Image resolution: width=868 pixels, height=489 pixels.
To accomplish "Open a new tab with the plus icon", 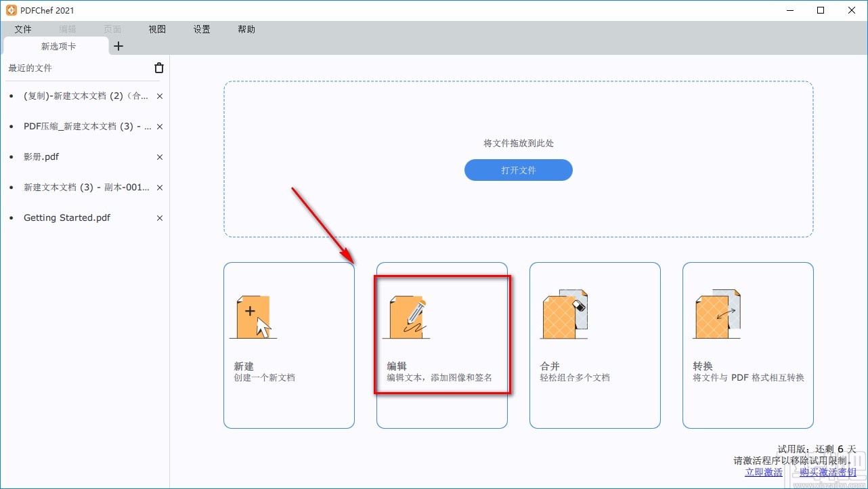I will (x=118, y=46).
